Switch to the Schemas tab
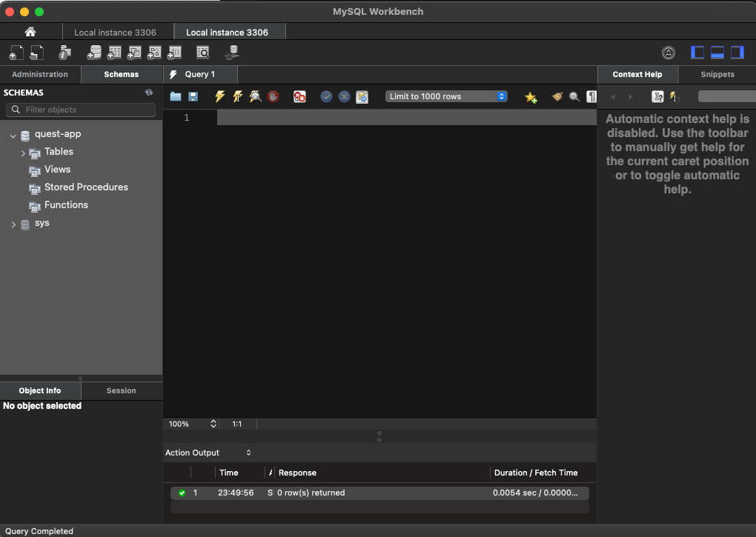The height and width of the screenshot is (537, 756). coord(122,75)
